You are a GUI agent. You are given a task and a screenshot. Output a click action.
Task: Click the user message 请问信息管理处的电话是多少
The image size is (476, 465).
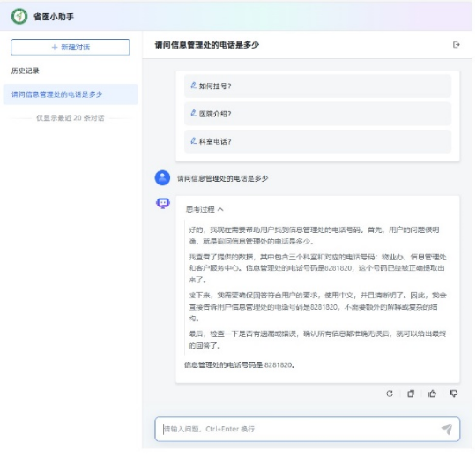pos(223,178)
